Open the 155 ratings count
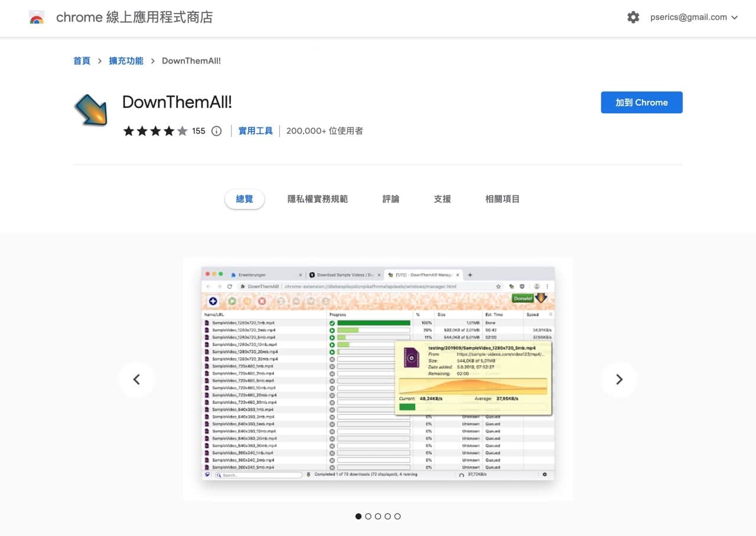The width and height of the screenshot is (756, 536). [x=198, y=131]
